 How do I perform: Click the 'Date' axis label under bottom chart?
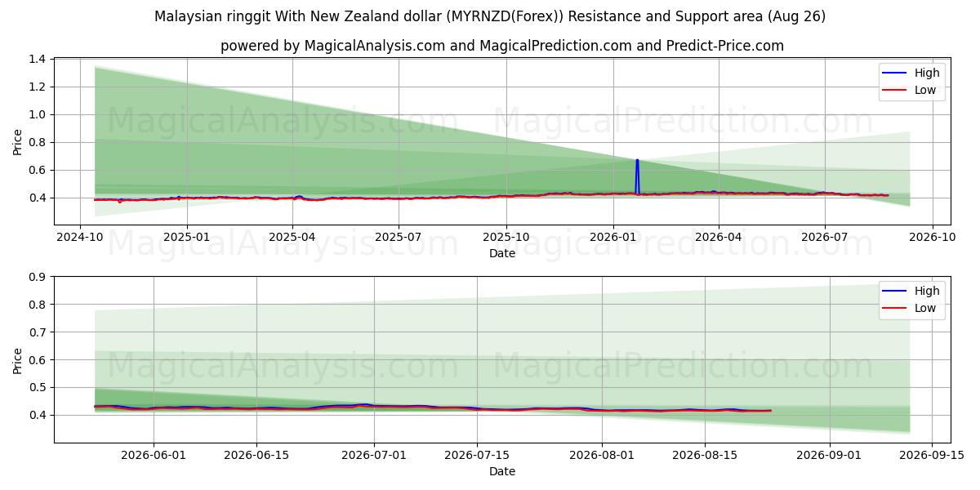(502, 471)
